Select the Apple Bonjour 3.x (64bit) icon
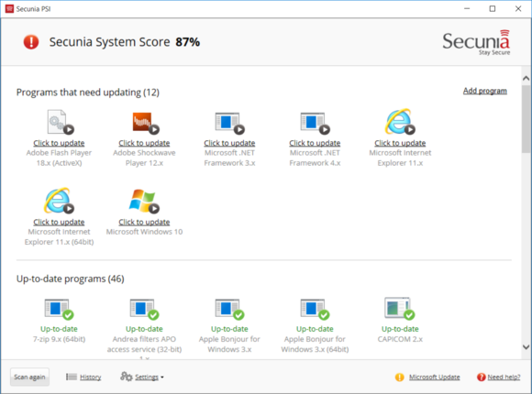The height and width of the screenshot is (394, 532). pos(315,309)
